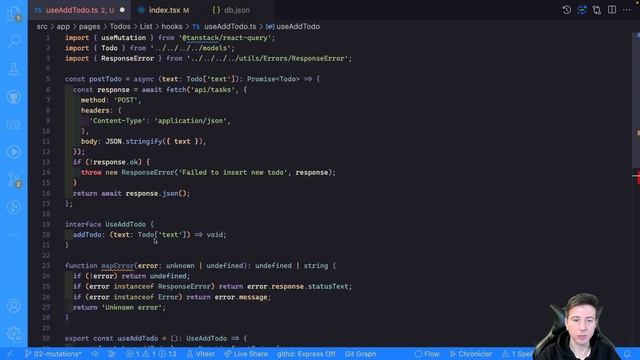Click the publish cloud icon in status bar
The height and width of the screenshot is (360, 640).
pyautogui.click(x=95, y=354)
